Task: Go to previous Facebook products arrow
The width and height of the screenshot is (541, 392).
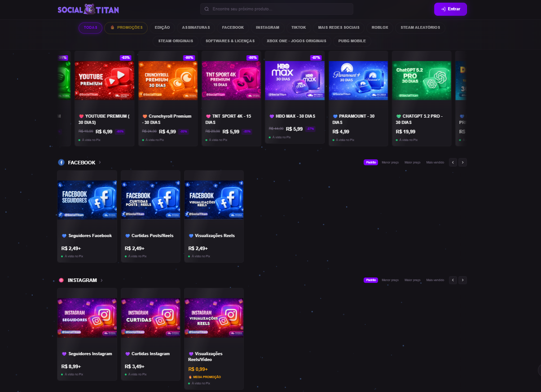Action: (x=453, y=163)
